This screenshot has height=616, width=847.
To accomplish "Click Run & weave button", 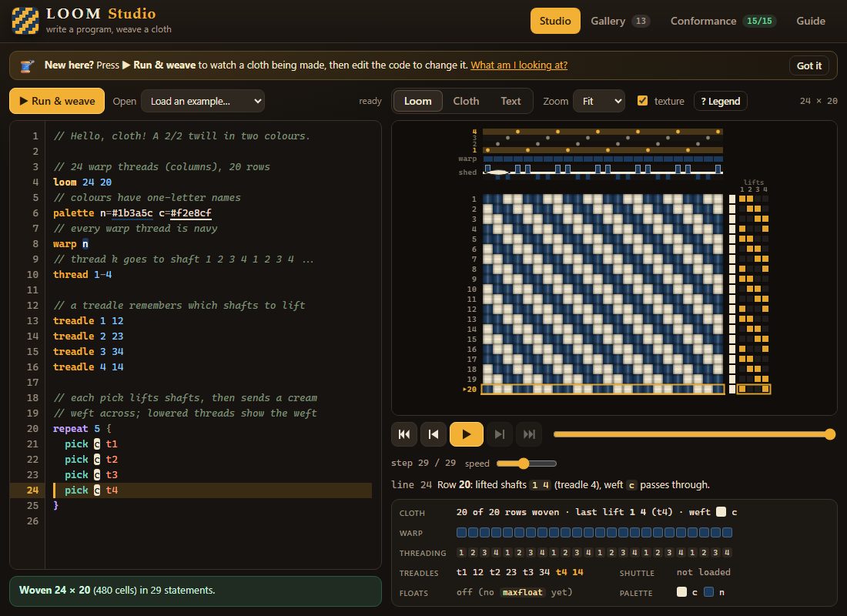I will (57, 101).
